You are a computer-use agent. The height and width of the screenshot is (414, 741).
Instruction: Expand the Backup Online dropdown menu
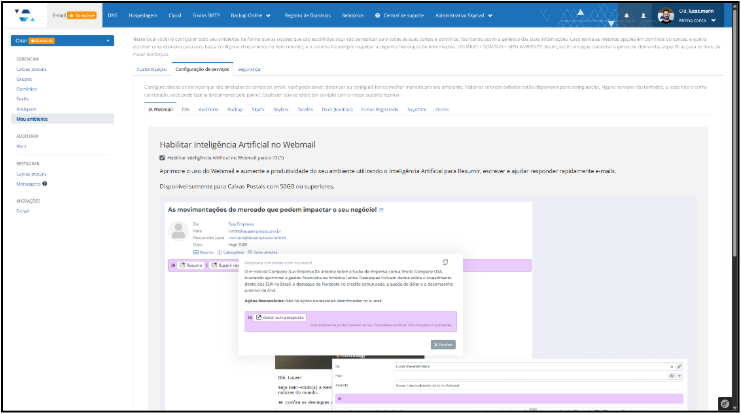point(251,16)
